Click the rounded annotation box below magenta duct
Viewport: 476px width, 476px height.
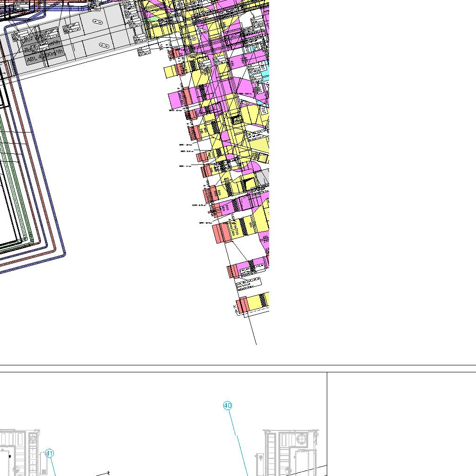(248, 282)
